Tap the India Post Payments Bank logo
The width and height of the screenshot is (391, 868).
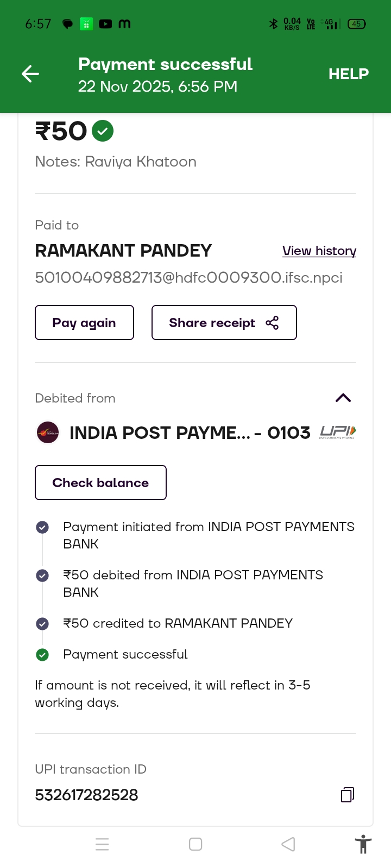pyautogui.click(x=48, y=432)
